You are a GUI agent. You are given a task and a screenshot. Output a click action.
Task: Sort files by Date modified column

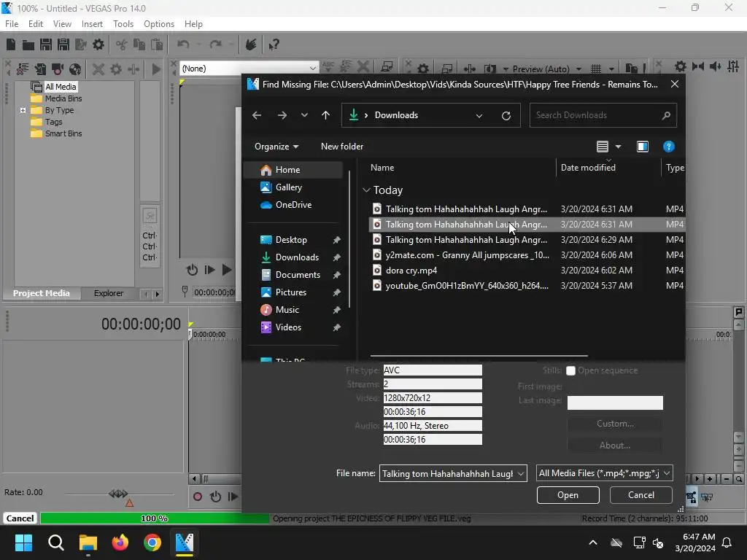pos(588,168)
